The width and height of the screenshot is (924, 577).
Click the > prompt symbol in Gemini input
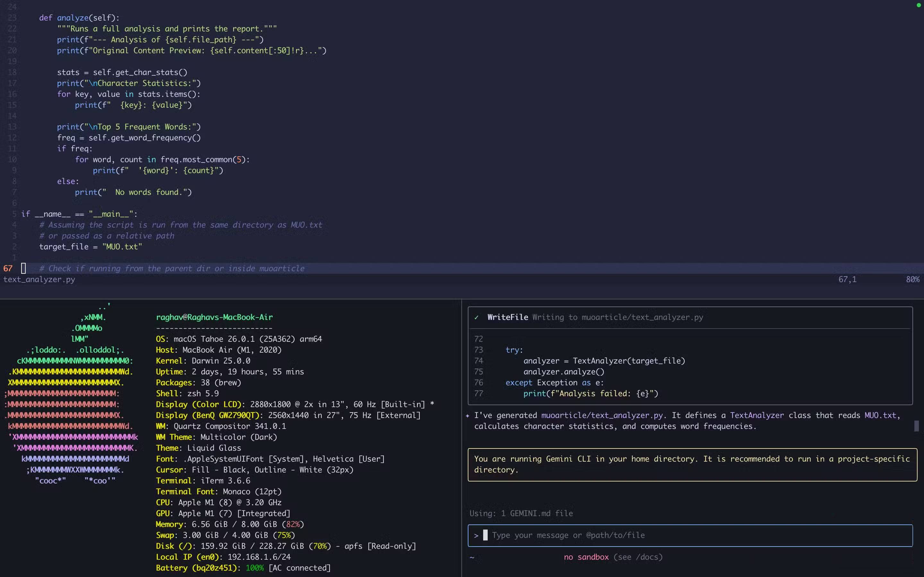click(476, 535)
